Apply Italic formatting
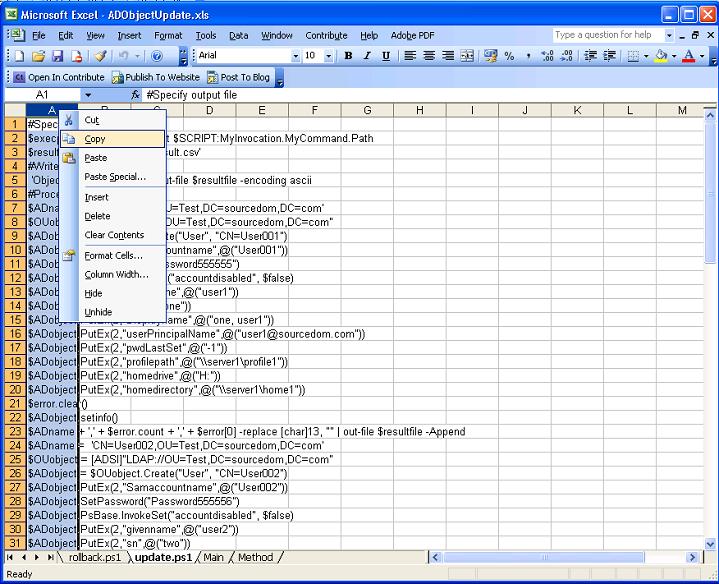 (x=368, y=56)
